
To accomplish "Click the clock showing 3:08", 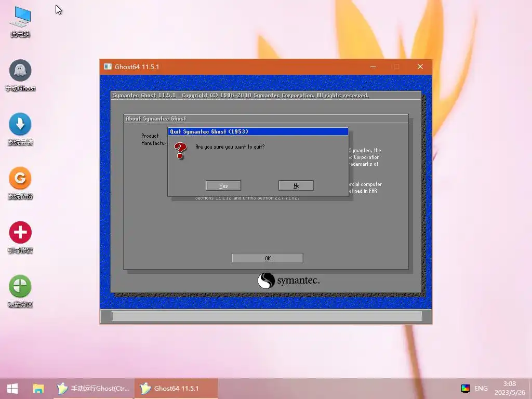I will (510, 389).
